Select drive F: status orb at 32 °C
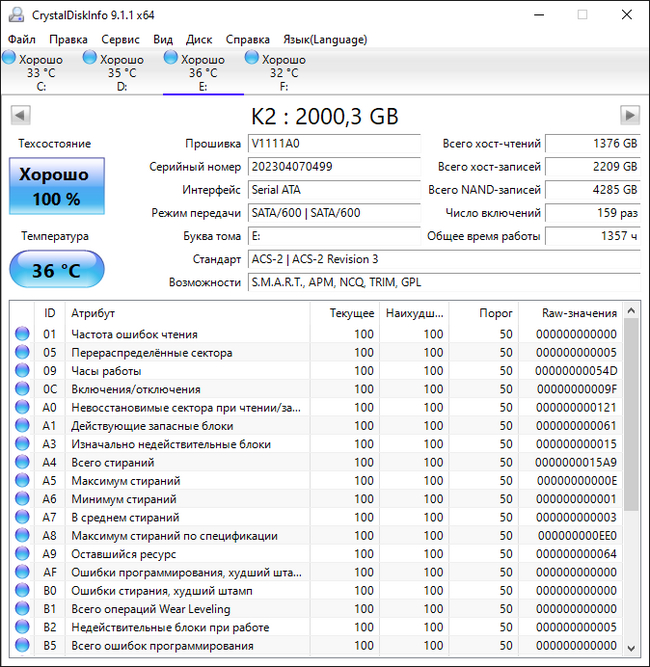The image size is (650, 667). (x=252, y=59)
